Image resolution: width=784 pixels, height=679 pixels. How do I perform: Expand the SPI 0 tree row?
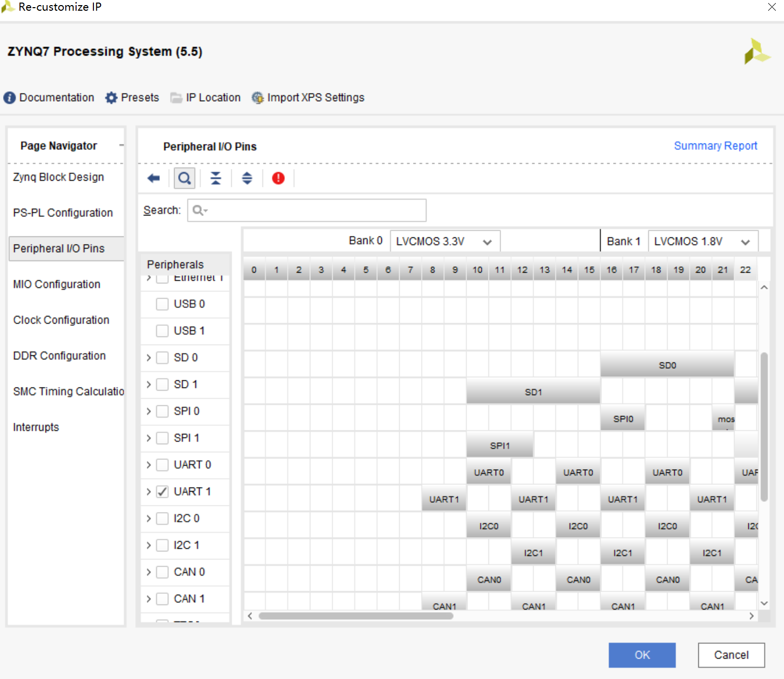coord(149,411)
